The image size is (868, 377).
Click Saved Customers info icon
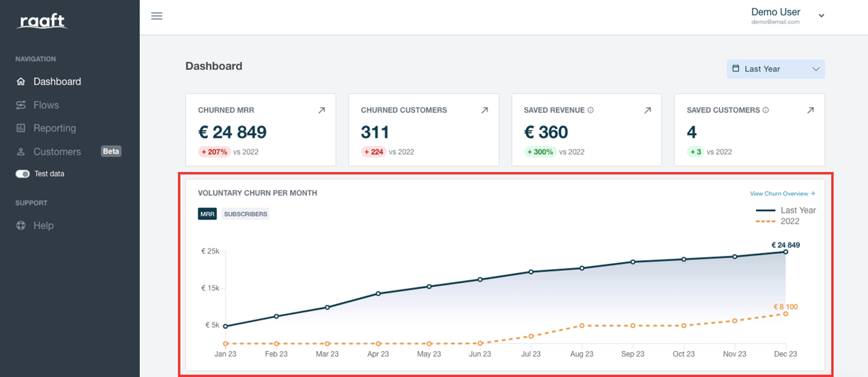766,110
